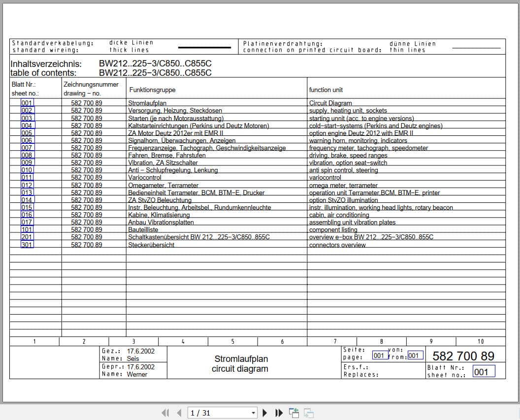
Task: Select 'starting unnit (acc. to engine versions)' text
Action: (361, 118)
